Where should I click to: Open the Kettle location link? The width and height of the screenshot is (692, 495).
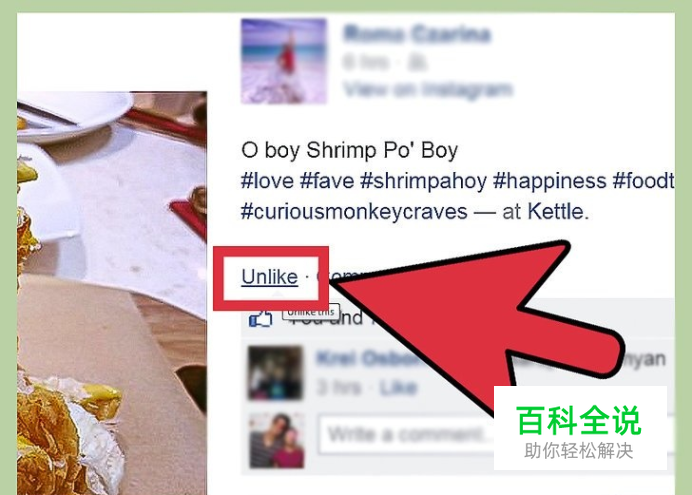[x=556, y=211]
